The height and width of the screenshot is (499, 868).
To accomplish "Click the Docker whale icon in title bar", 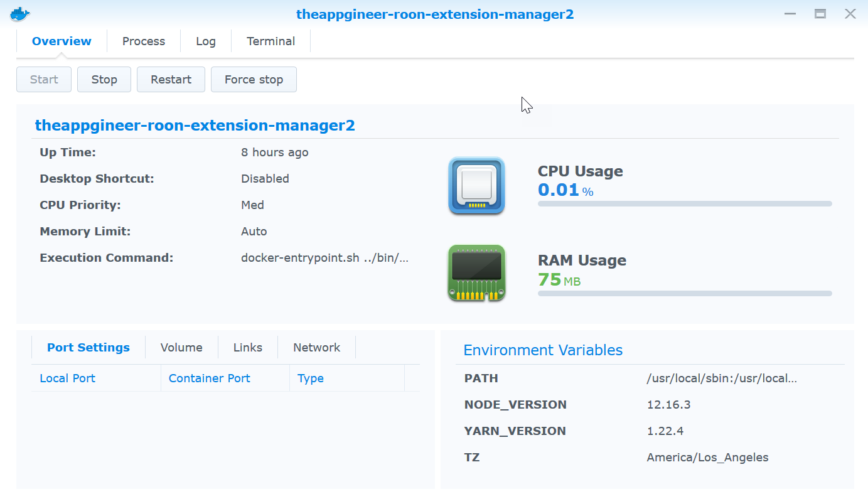I will 20,14.
